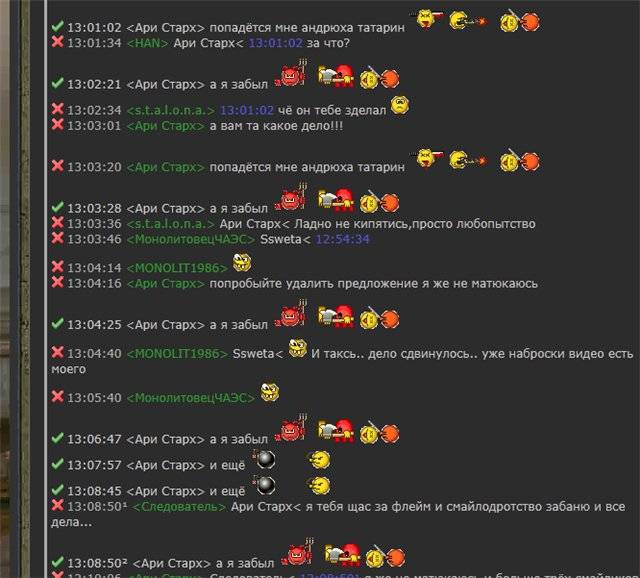Click the shooting smiley in the 13:03:20 message
Screen dimensions: 640x578
coord(468,160)
